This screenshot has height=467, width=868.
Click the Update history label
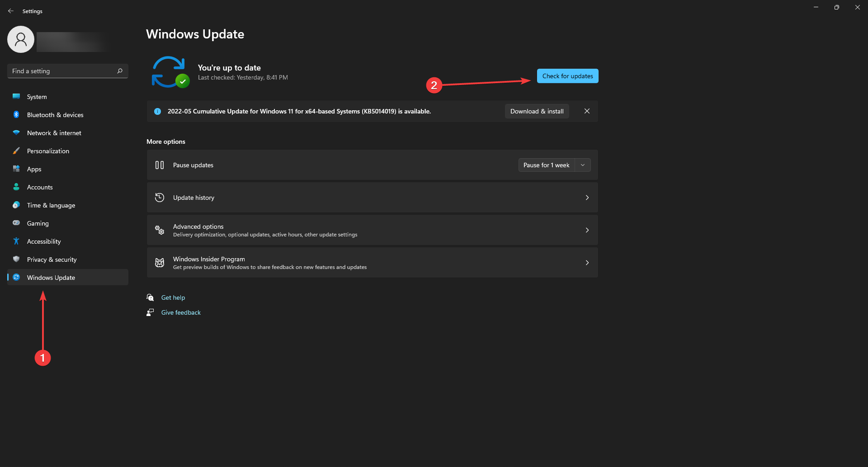tap(193, 198)
